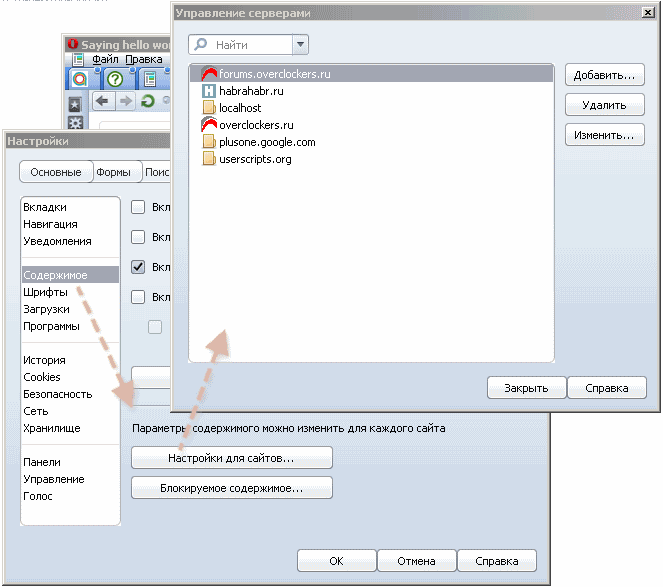Switch to Основные tab in Настройки
Screen dimensions: 663x587
[x=56, y=172]
